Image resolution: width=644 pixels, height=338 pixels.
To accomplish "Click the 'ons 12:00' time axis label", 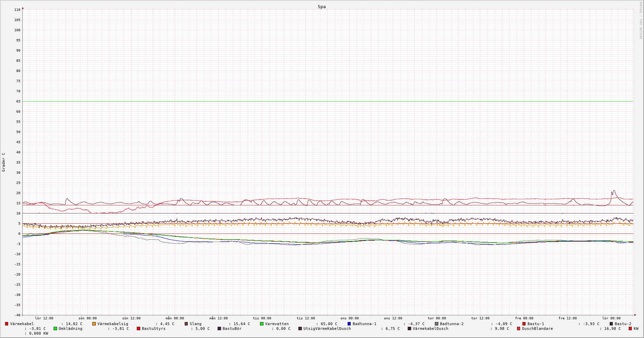I will coord(393,318).
